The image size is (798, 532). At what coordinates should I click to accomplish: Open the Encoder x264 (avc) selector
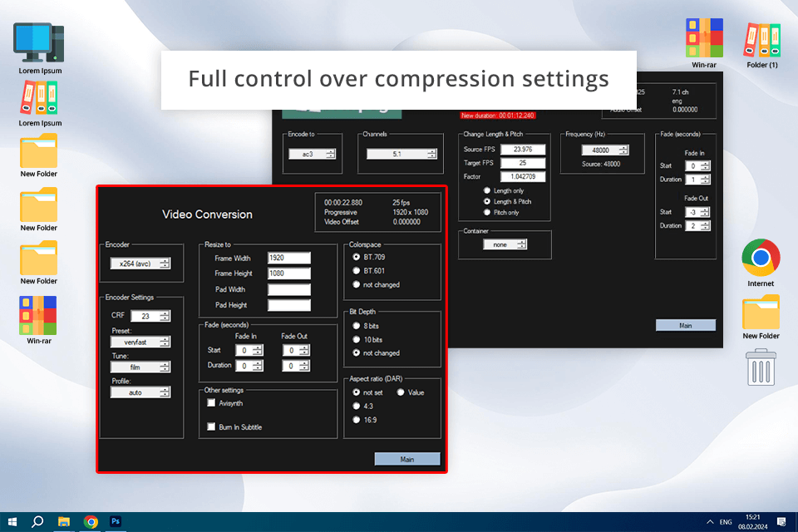point(140,264)
